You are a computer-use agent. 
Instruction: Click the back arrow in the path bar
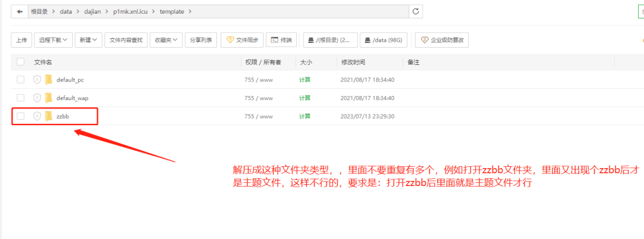click(x=20, y=11)
